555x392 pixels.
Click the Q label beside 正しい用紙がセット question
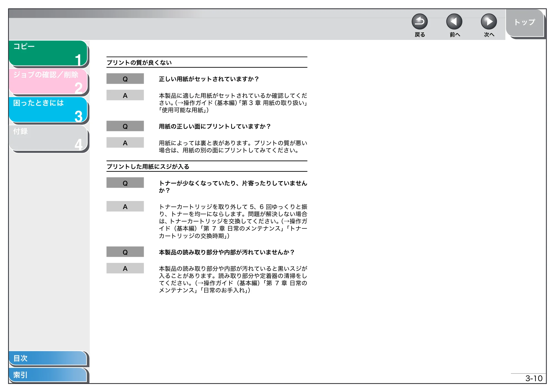coord(125,79)
